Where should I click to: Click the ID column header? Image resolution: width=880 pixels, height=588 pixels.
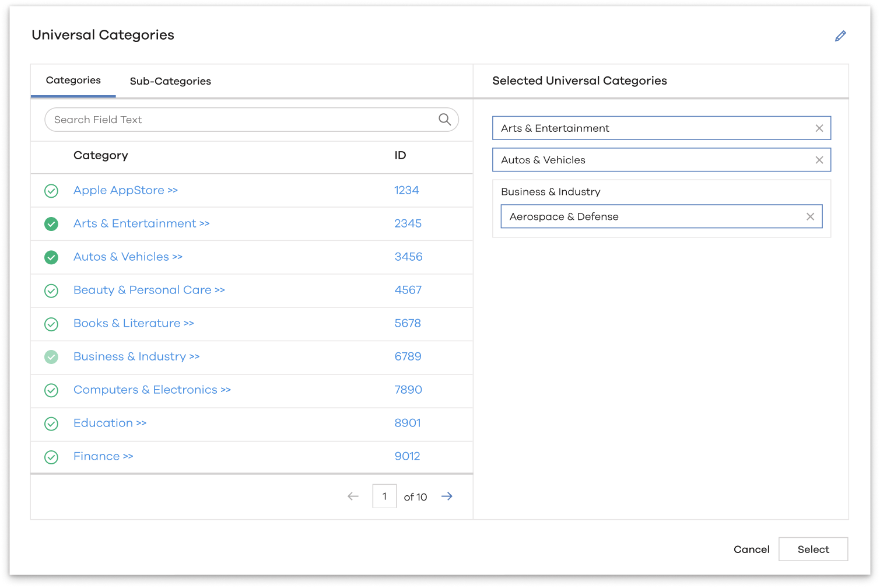(x=400, y=155)
